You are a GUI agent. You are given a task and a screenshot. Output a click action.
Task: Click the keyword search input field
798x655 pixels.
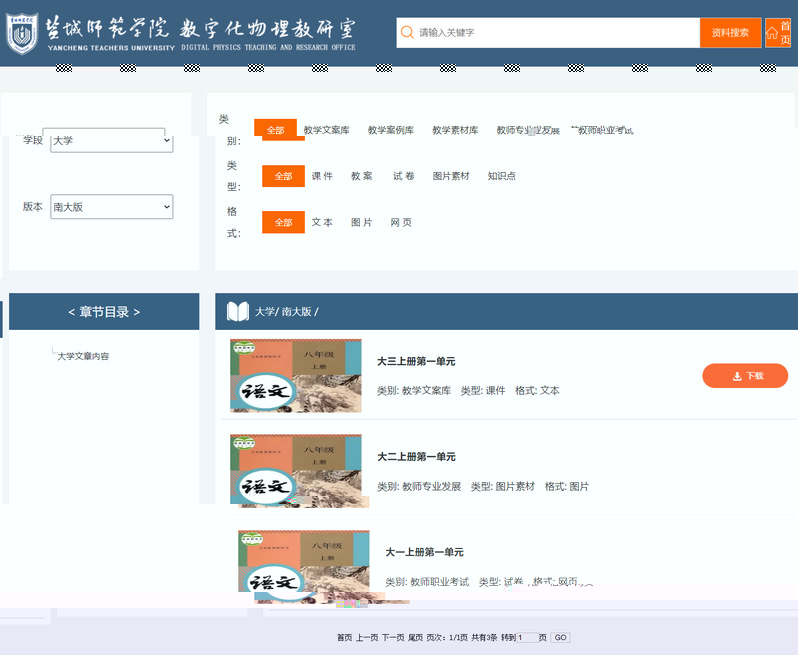(x=555, y=33)
